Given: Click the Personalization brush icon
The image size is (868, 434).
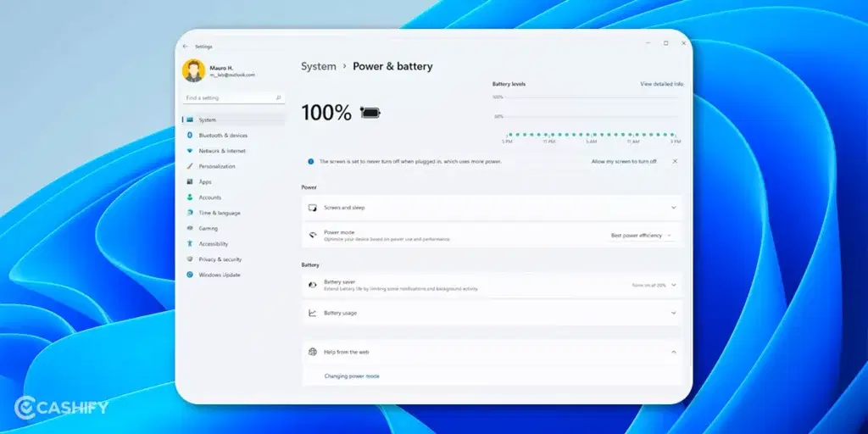Looking at the screenshot, I should pyautogui.click(x=189, y=166).
